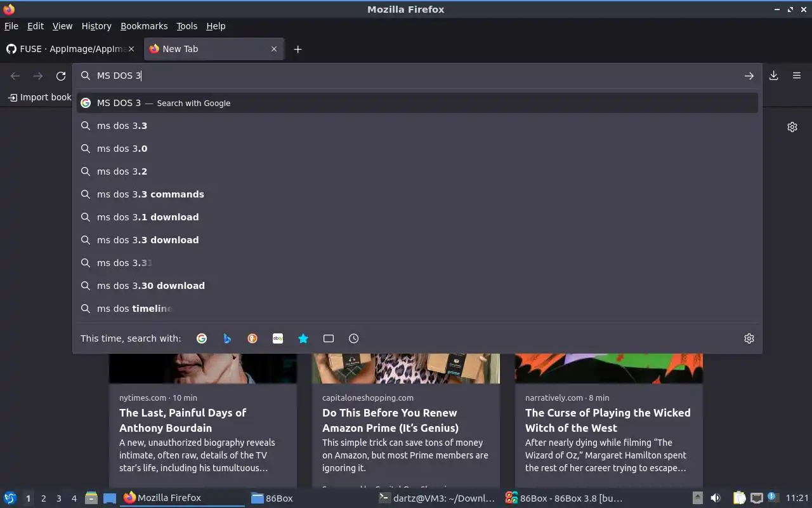Expand hidden tray icons arrow
This screenshot has height=508, width=812.
click(697, 498)
